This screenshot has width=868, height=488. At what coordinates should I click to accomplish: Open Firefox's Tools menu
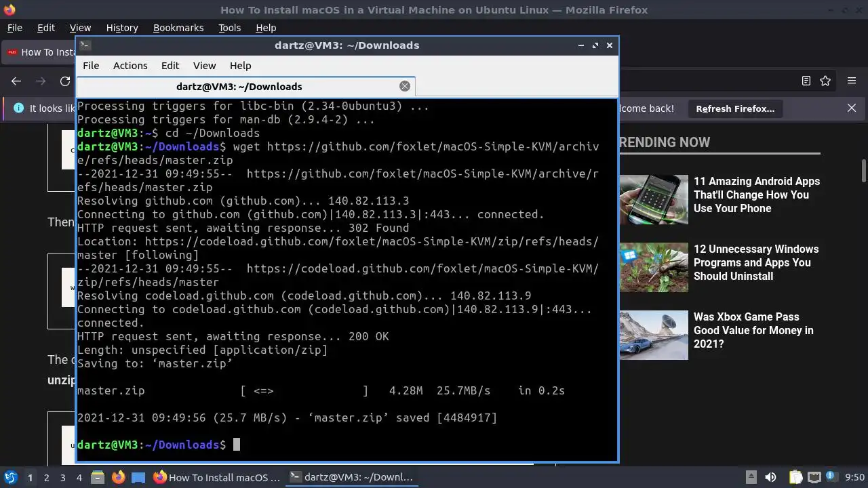tap(229, 28)
